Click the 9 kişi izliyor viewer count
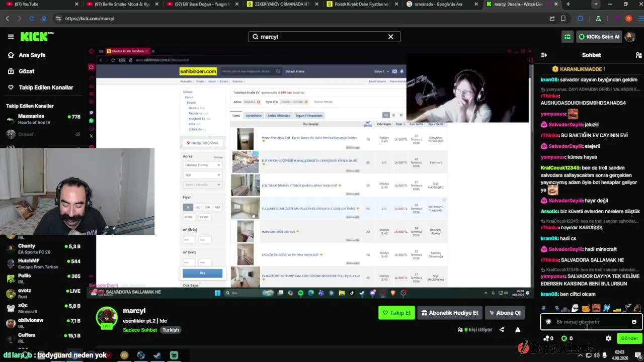Image resolution: width=644 pixels, height=362 pixels. tap(475, 330)
